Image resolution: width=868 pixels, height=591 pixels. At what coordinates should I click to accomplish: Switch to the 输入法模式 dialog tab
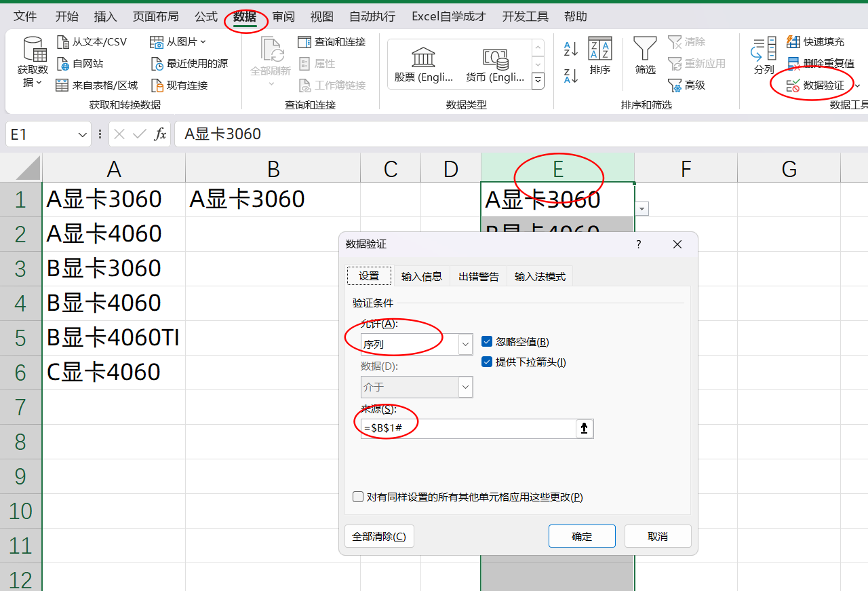point(540,276)
